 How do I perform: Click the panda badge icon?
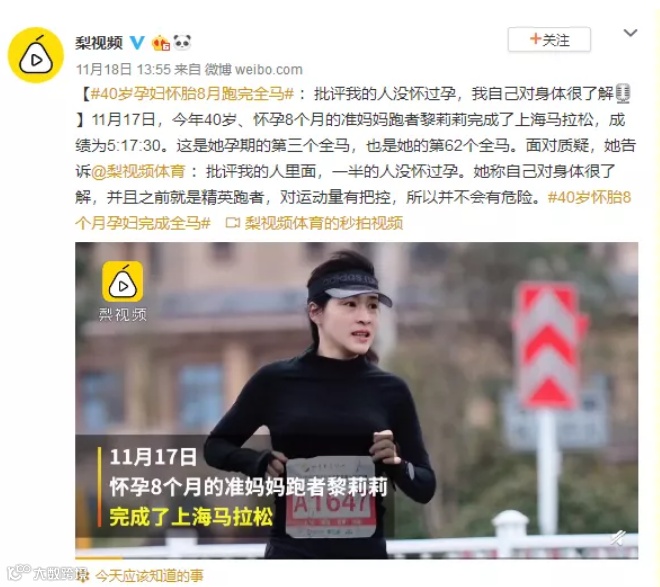182,42
